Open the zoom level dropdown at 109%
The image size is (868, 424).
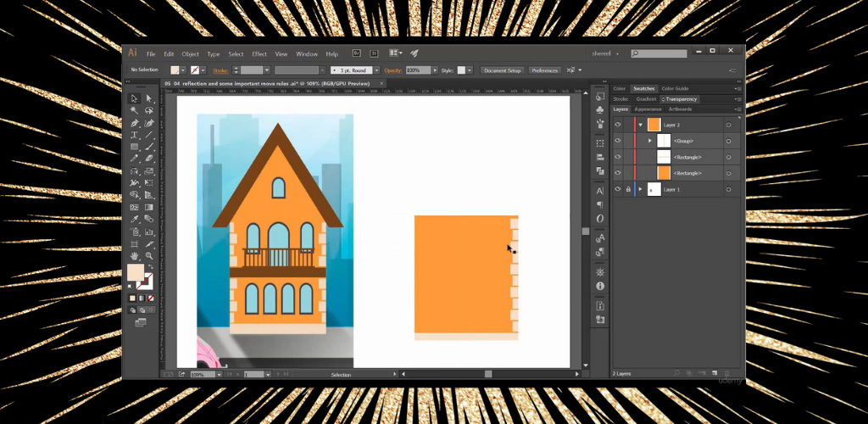(x=220, y=374)
